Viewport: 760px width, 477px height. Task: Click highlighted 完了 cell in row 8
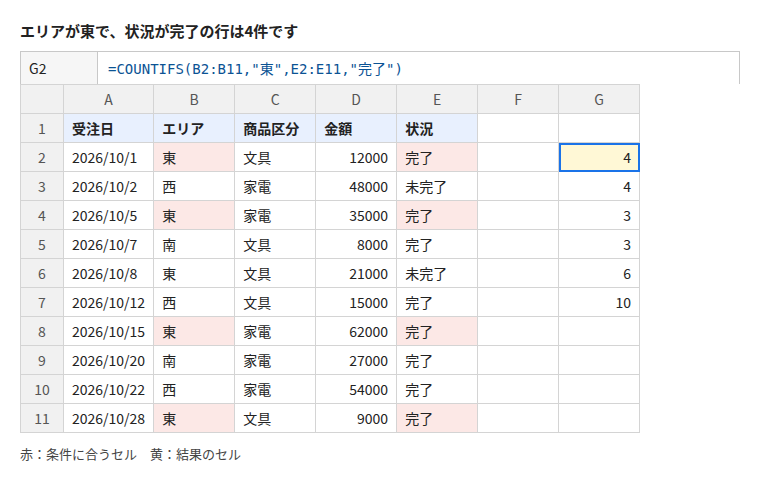[437, 332]
